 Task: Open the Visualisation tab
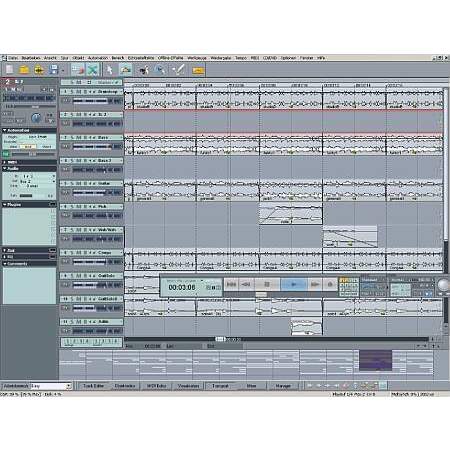pyautogui.click(x=188, y=386)
